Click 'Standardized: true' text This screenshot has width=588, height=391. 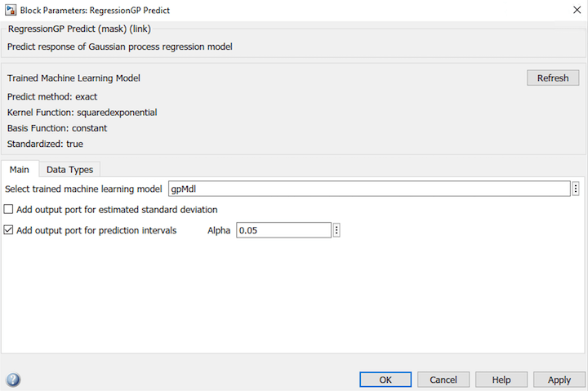(x=45, y=144)
